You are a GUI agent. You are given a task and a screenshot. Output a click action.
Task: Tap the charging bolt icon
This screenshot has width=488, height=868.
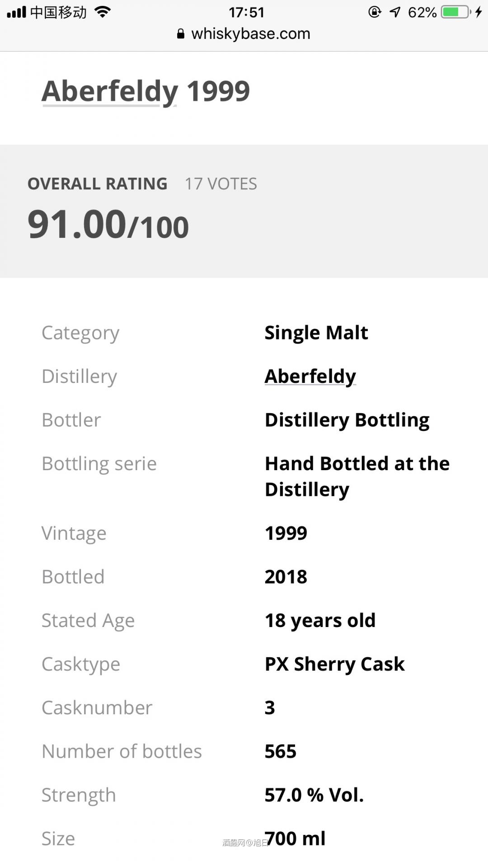click(x=479, y=12)
